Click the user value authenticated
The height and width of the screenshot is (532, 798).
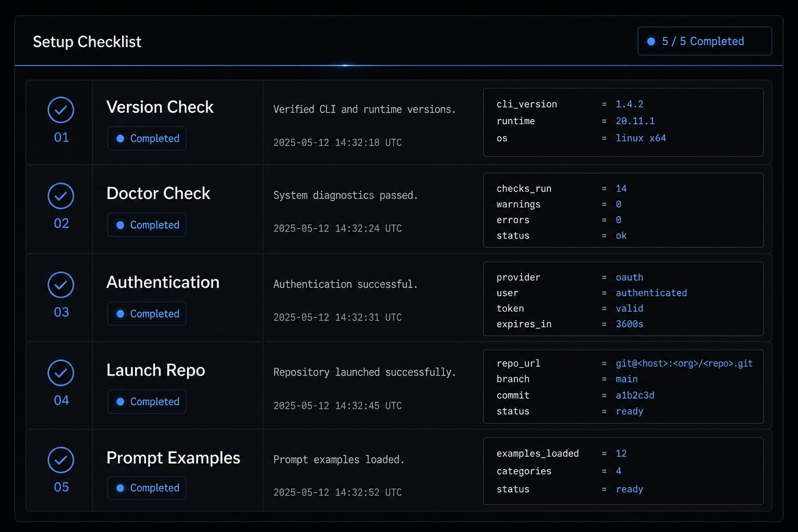pos(651,293)
